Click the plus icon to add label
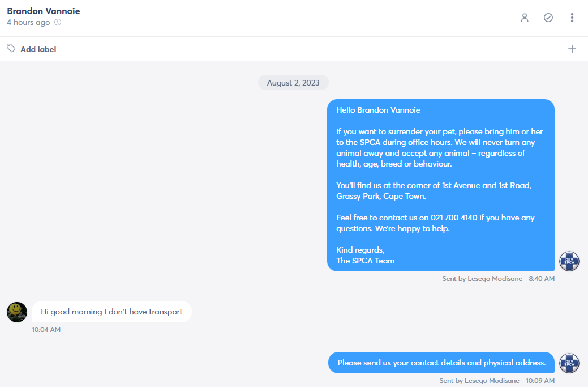This screenshot has height=387, width=588. click(x=572, y=49)
